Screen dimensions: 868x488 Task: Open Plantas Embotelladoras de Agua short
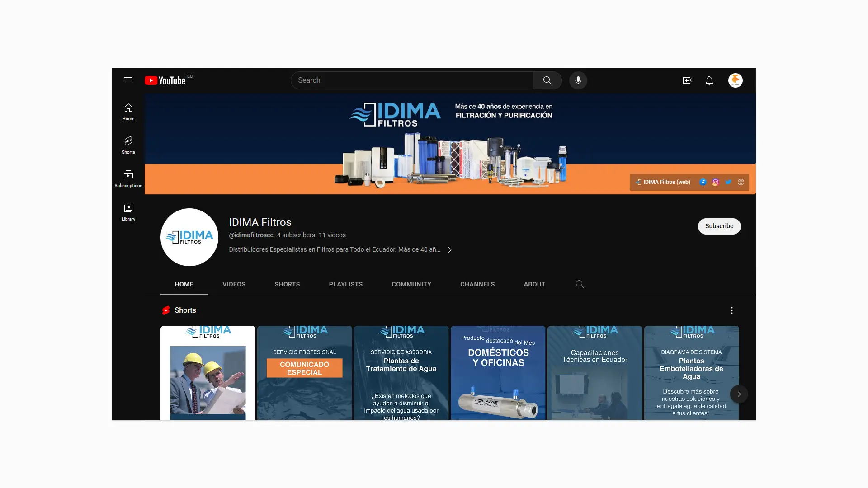coord(692,373)
